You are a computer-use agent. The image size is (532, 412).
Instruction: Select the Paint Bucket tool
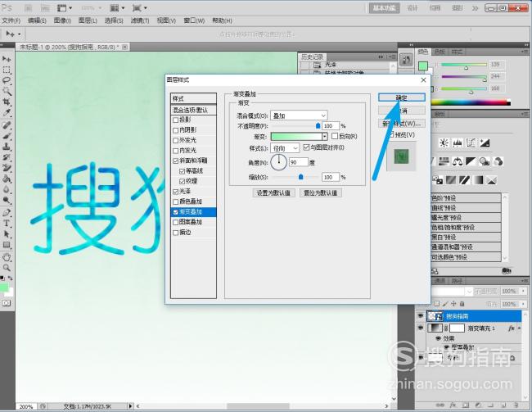[x=7, y=179]
